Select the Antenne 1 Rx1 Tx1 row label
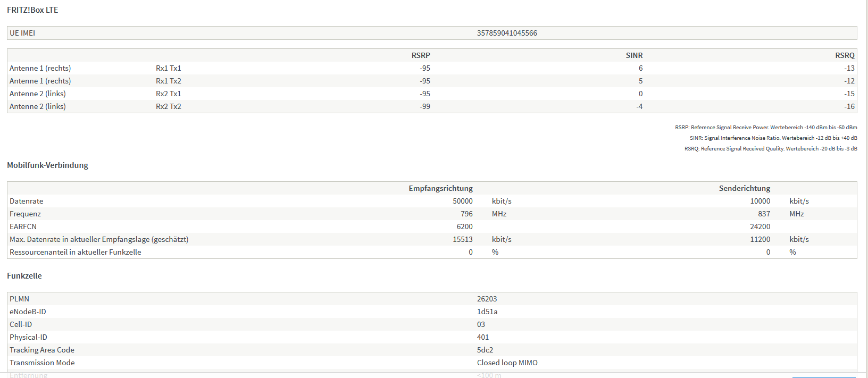The image size is (868, 378). (x=40, y=68)
